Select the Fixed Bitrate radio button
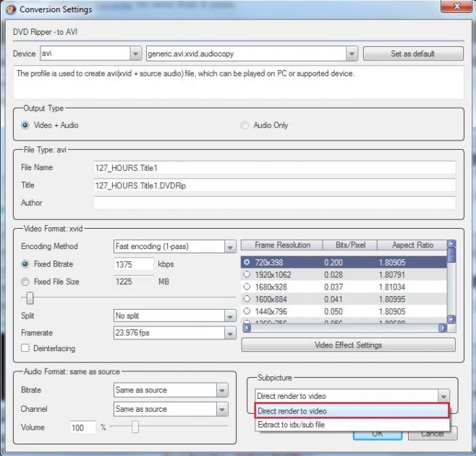This screenshot has width=476, height=456. (25, 264)
